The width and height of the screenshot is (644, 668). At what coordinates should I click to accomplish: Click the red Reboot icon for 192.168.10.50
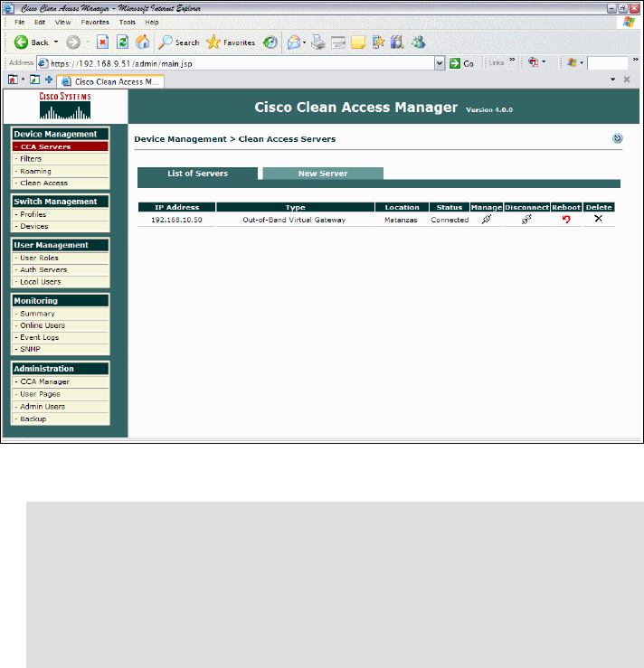coord(566,219)
